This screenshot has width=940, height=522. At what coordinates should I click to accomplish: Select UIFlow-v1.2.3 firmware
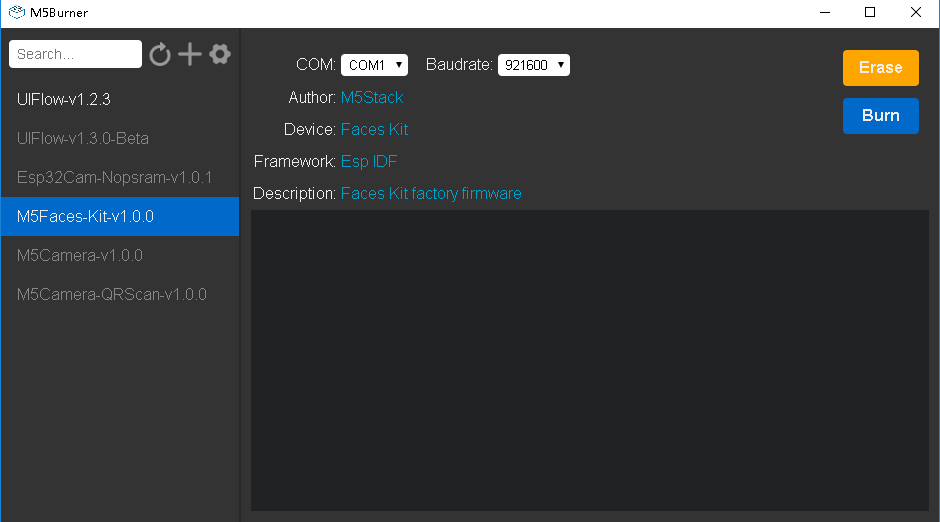[64, 99]
